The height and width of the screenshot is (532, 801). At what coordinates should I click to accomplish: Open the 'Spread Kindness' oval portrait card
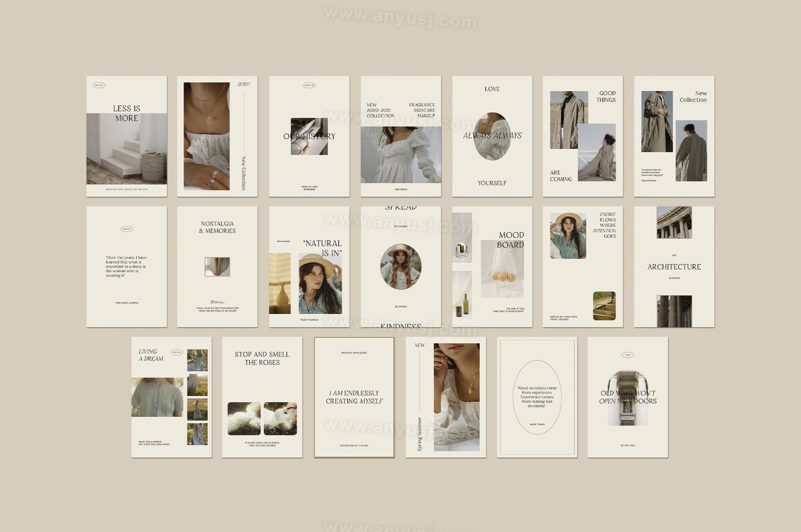401,267
